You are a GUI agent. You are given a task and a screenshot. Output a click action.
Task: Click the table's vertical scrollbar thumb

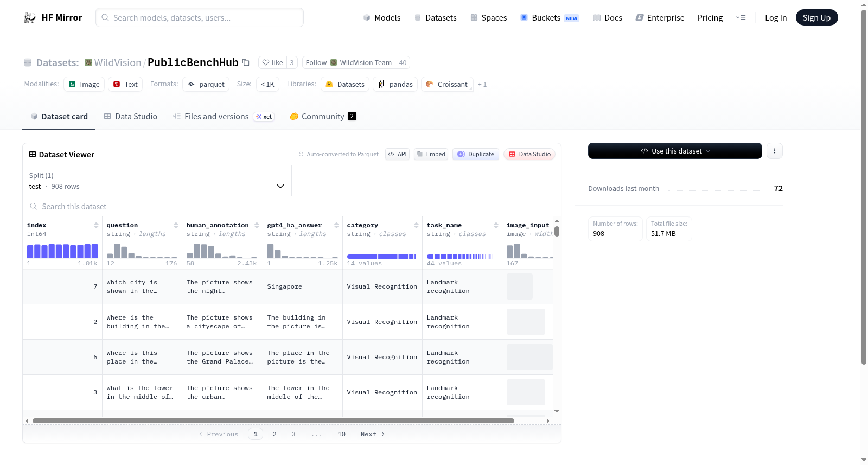tap(557, 231)
